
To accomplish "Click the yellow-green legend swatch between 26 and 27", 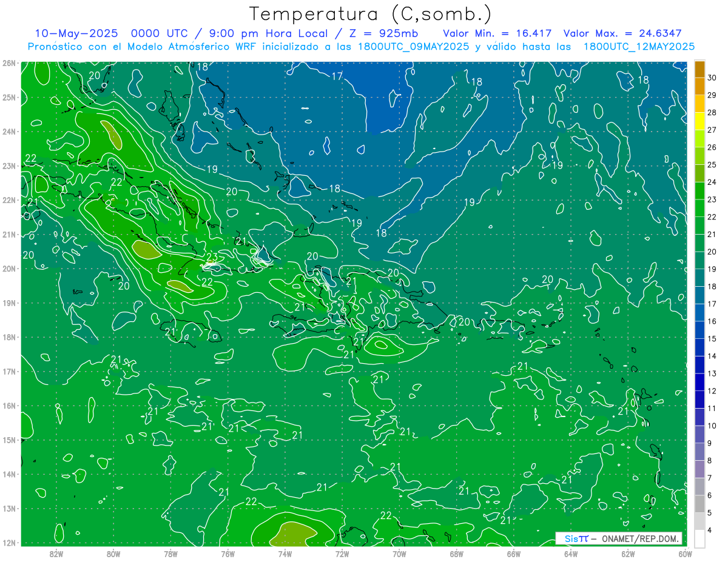I will tap(699, 139).
